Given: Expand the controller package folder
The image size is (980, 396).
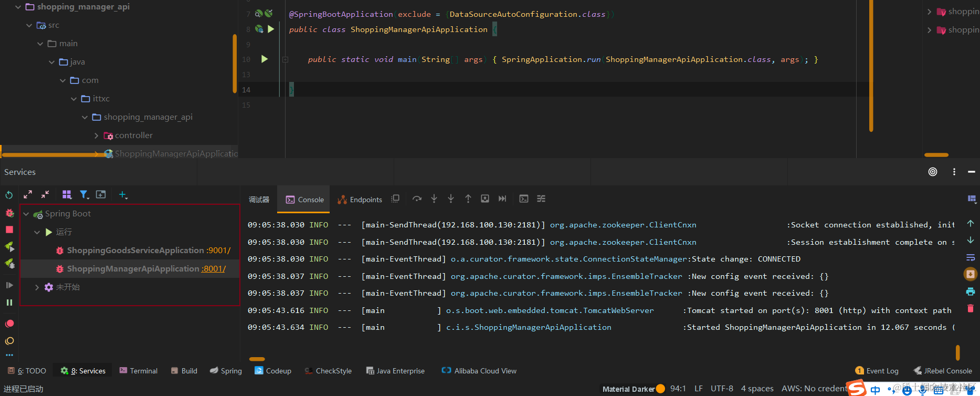Looking at the screenshot, I should click(x=96, y=136).
